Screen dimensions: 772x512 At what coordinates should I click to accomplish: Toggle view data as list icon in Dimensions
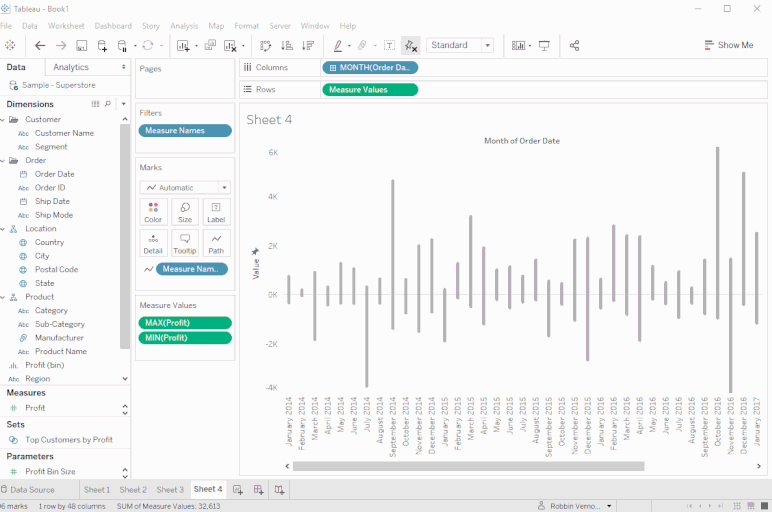click(95, 104)
